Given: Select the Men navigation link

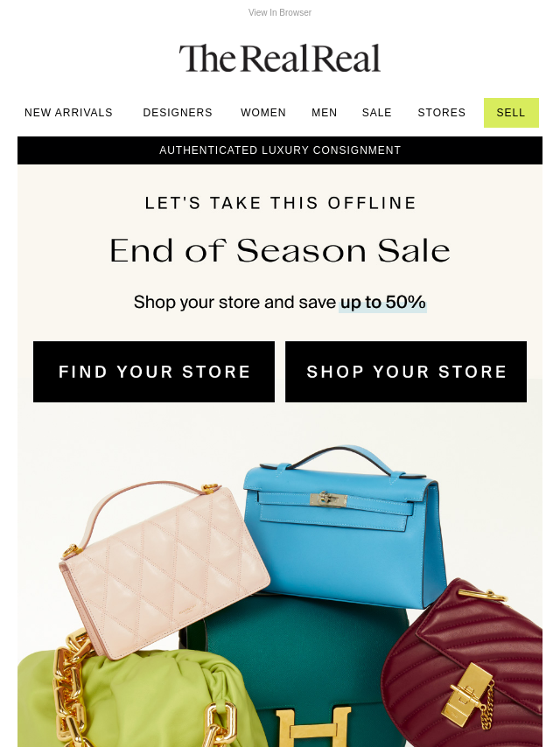Looking at the screenshot, I should (324, 113).
